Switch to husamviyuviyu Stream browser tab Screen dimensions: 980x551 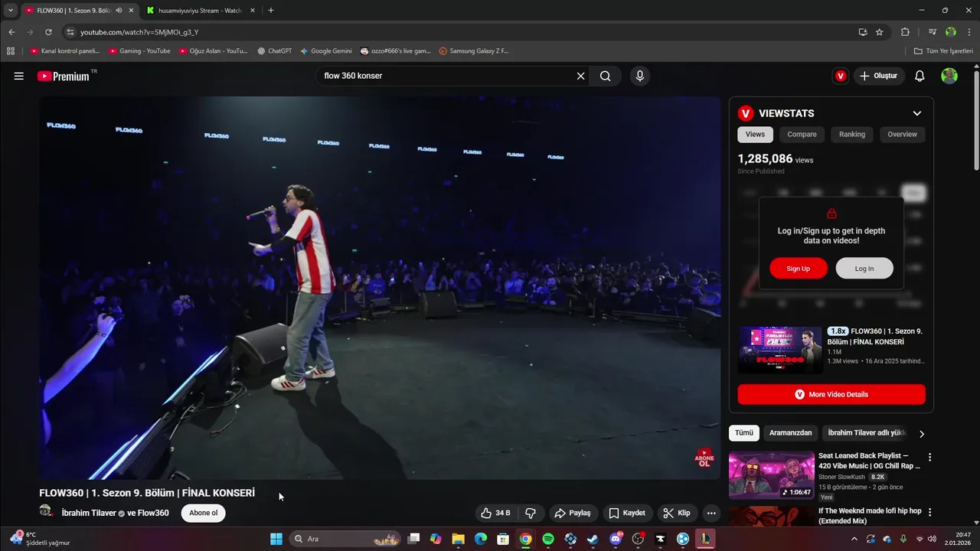point(201,11)
